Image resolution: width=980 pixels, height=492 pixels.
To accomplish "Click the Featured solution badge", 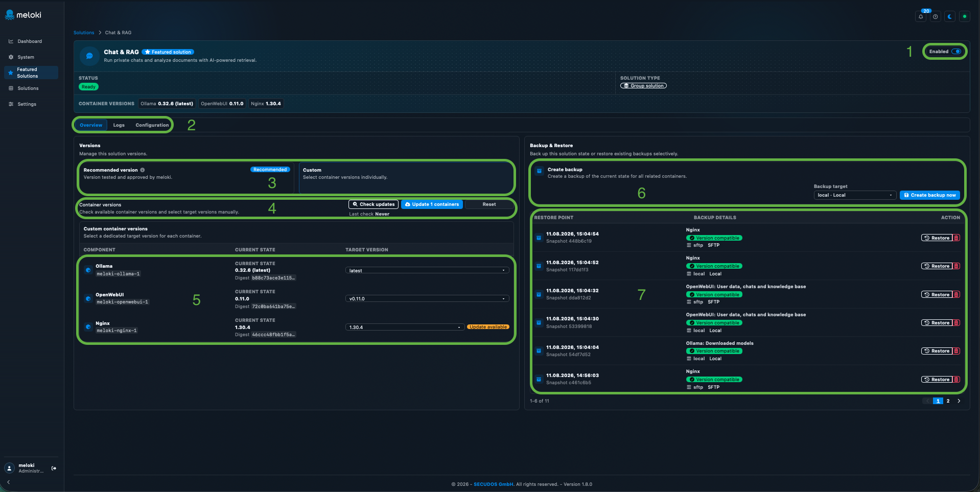I will pyautogui.click(x=168, y=52).
